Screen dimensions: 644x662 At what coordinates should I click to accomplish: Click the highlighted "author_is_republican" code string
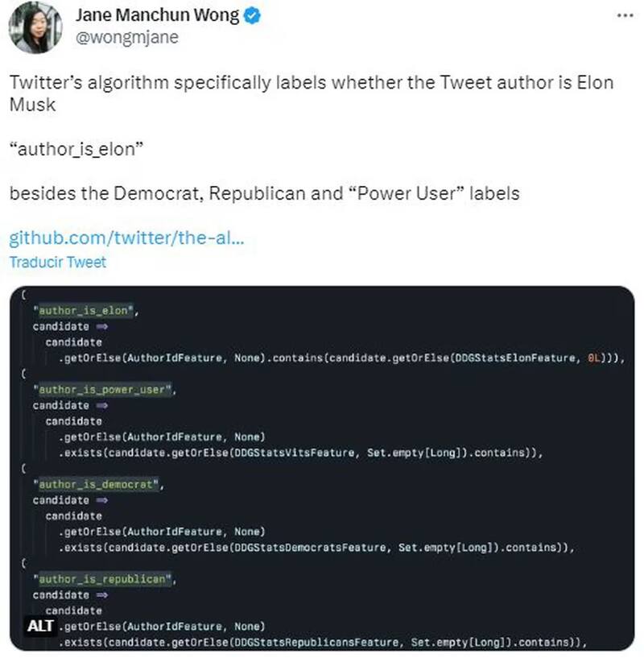pos(102,579)
